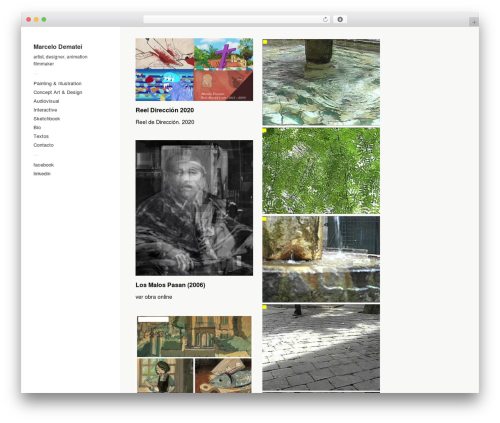Image resolution: width=500 pixels, height=423 pixels.
Task: Click yellow marker on stone fountain photo
Action: (x=265, y=219)
